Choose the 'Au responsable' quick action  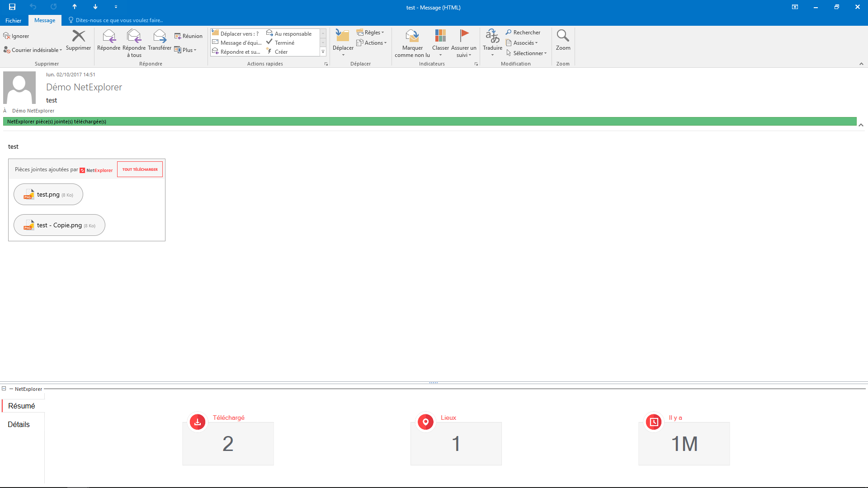point(289,33)
